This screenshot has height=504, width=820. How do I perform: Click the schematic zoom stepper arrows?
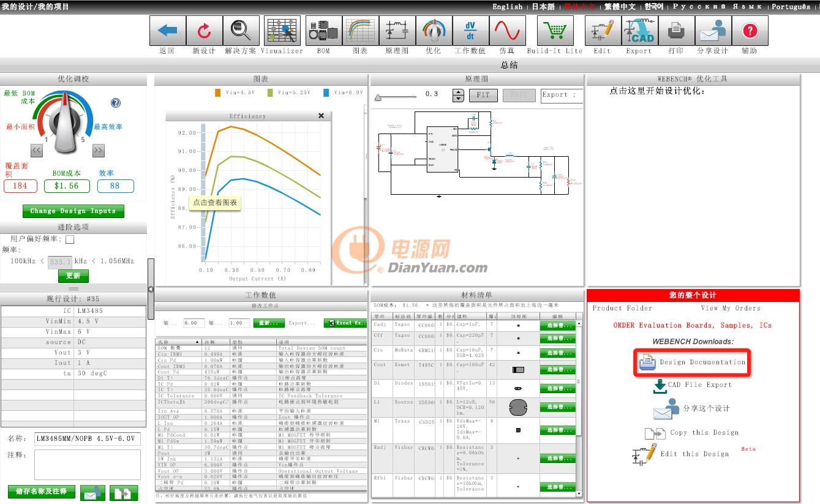457,95
